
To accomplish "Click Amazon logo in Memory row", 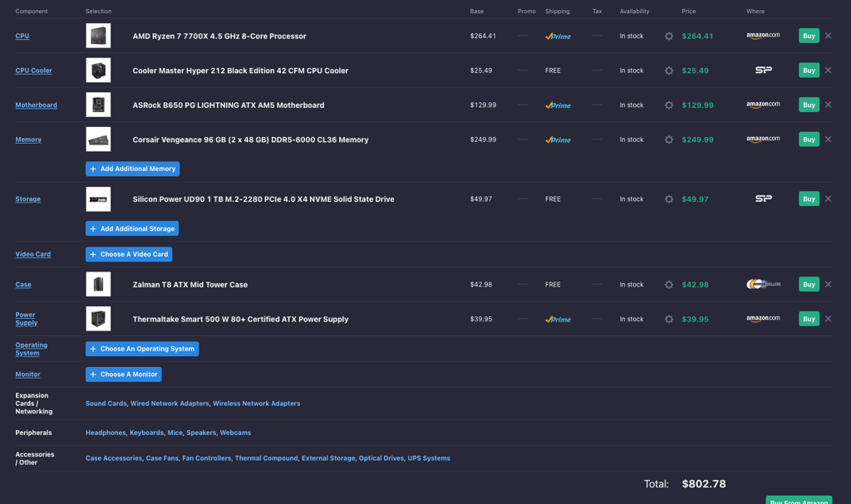I will click(x=763, y=139).
